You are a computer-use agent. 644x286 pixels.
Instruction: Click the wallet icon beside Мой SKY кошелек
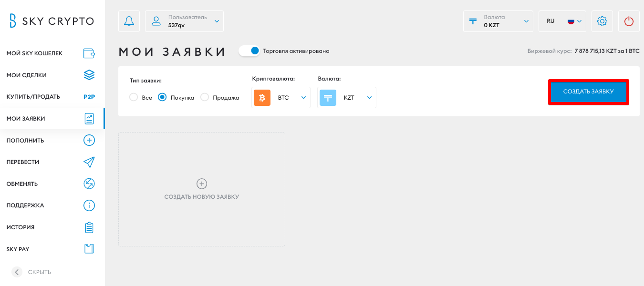click(x=89, y=53)
